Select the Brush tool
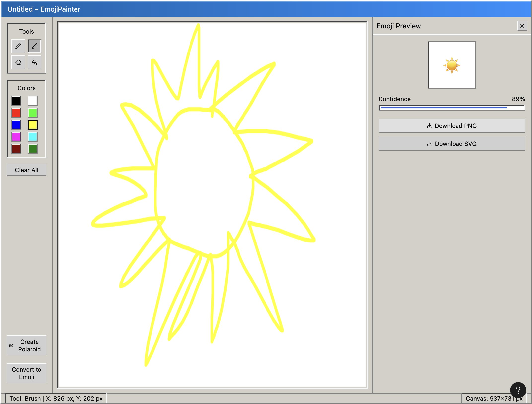532x404 pixels. 34,46
